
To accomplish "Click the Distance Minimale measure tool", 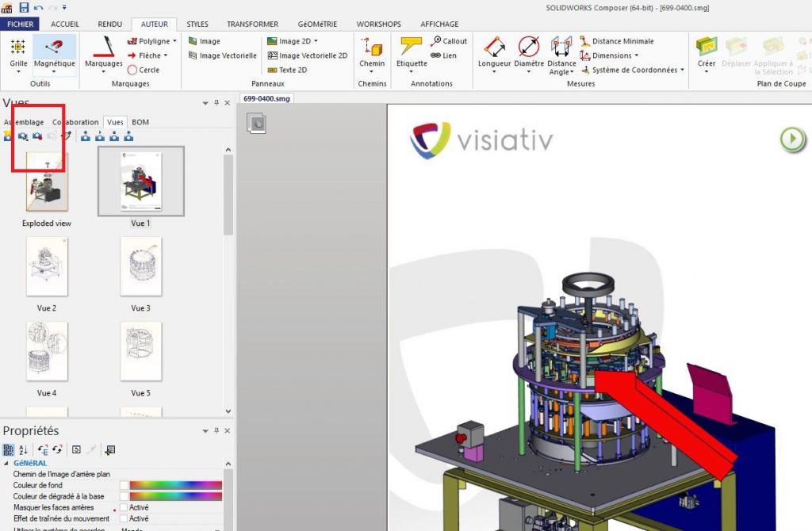I will (x=617, y=41).
